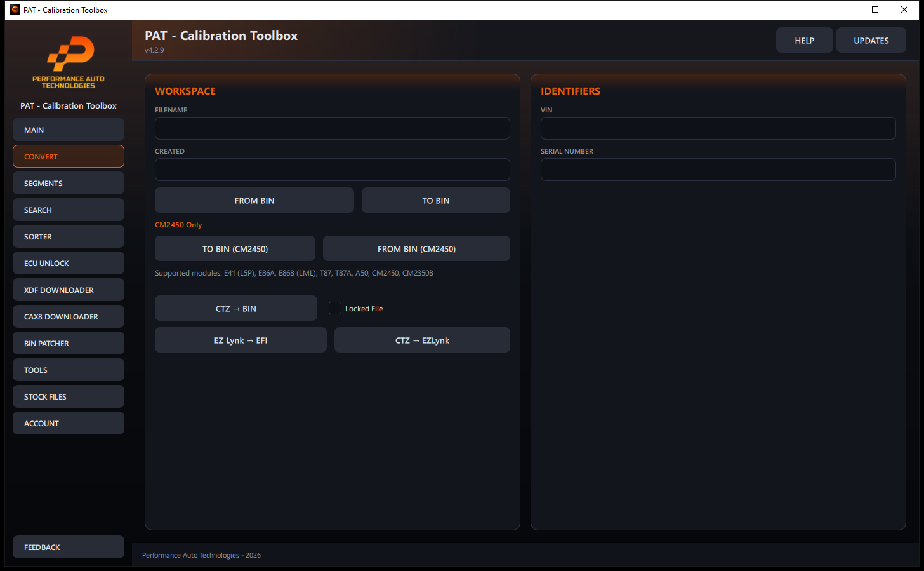This screenshot has width=924, height=571.
Task: Click the FEEDBACK button
Action: pyautogui.click(x=69, y=547)
